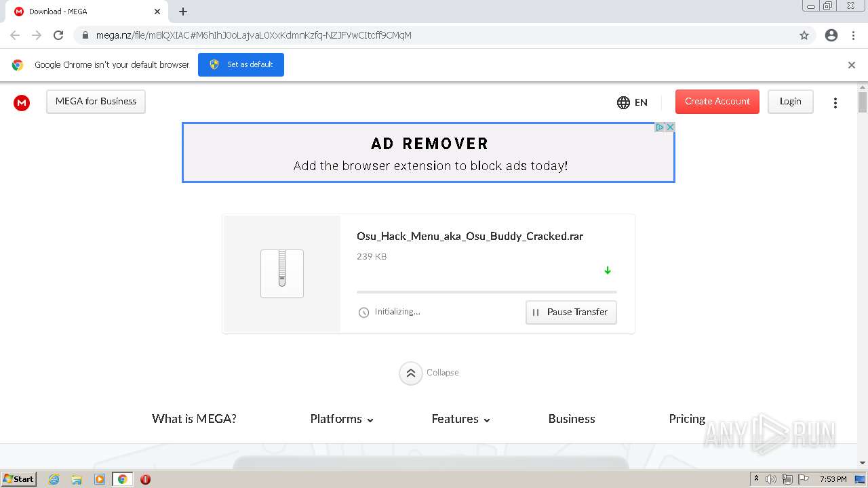Click the MEGA logo icon
868x488 pixels.
coord(22,102)
